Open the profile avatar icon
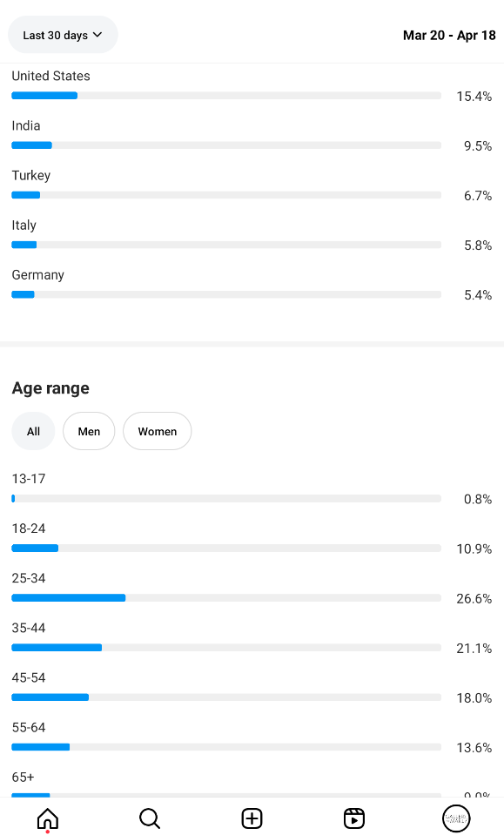 [456, 818]
